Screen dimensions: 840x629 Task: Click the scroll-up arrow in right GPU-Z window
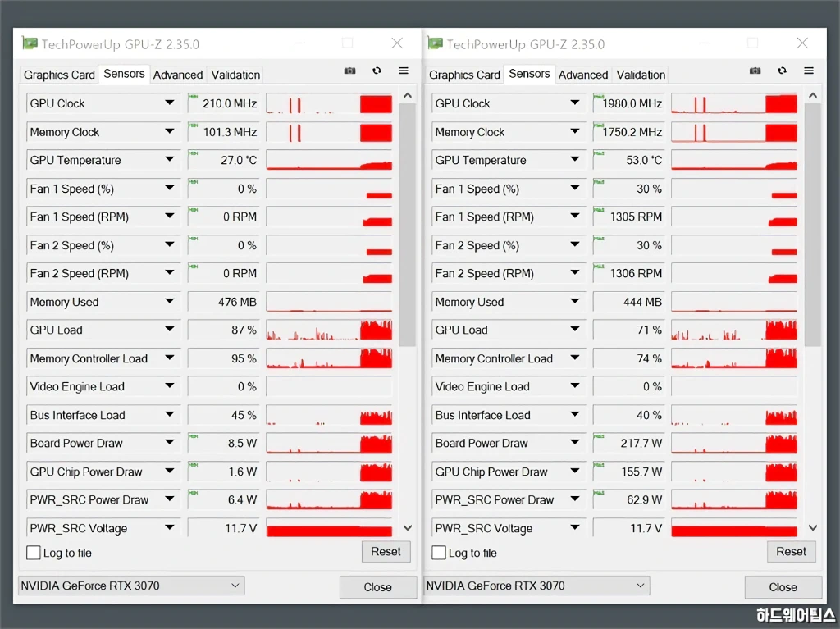813,96
